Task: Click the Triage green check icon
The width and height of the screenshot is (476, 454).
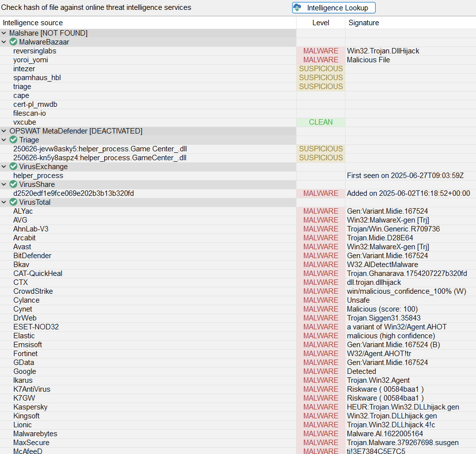Action: click(13, 140)
